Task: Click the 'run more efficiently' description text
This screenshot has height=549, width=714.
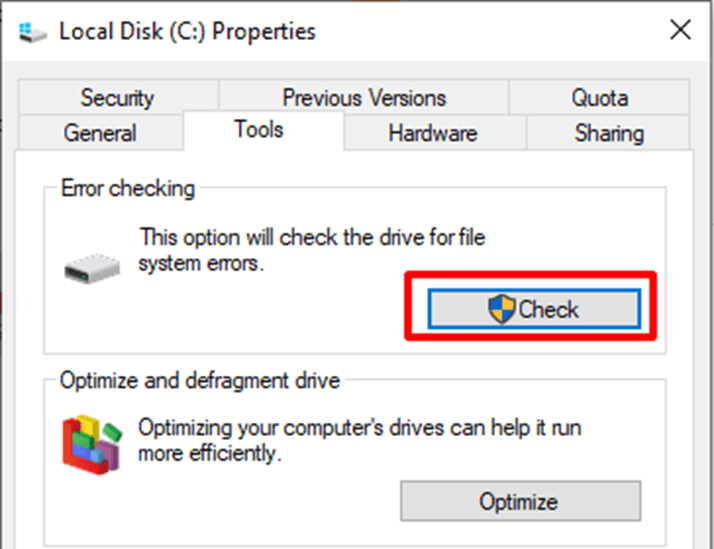Action: tap(359, 441)
